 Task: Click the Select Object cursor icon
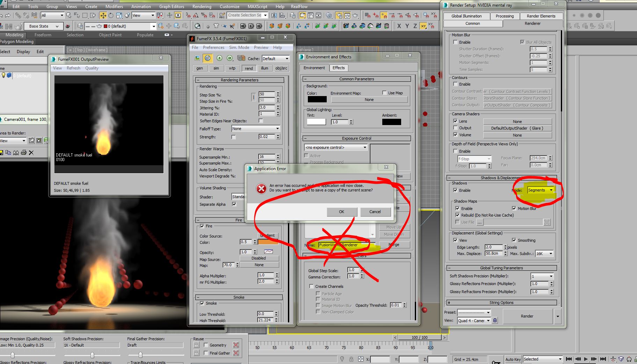point(69,15)
